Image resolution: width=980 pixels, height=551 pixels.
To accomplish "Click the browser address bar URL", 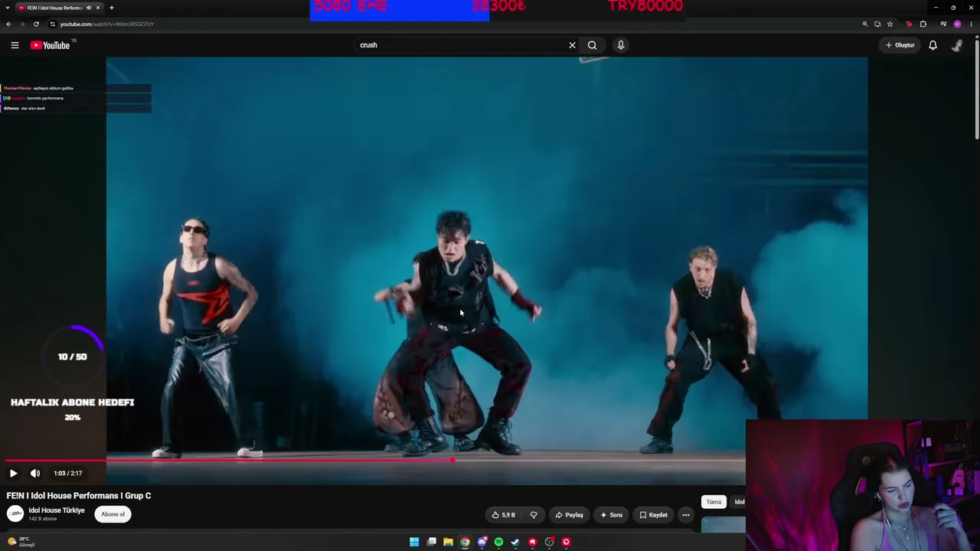I will 107,24.
